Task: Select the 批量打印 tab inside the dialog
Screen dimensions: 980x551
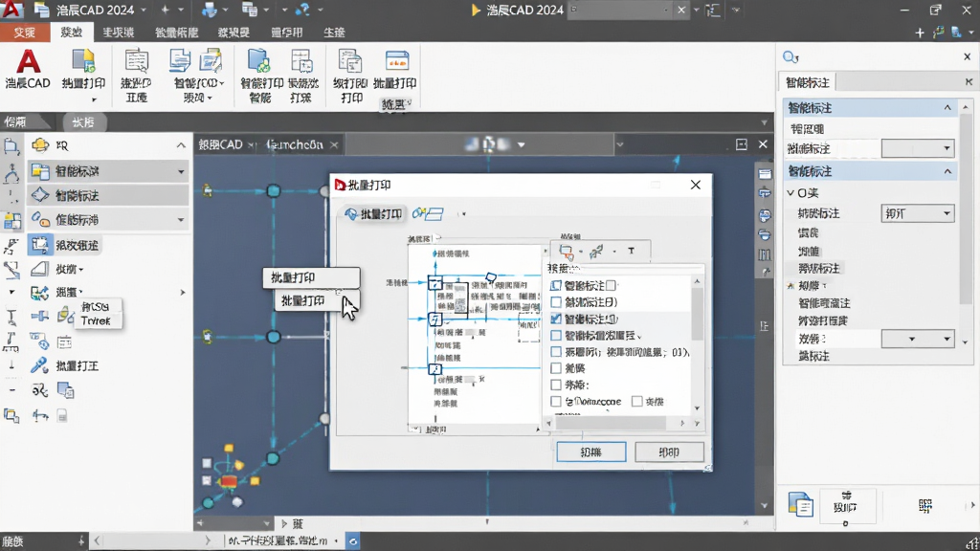Action: coord(374,214)
